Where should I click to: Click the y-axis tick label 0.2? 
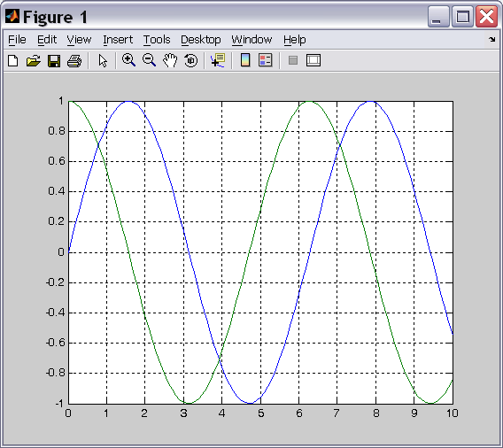pos(57,221)
